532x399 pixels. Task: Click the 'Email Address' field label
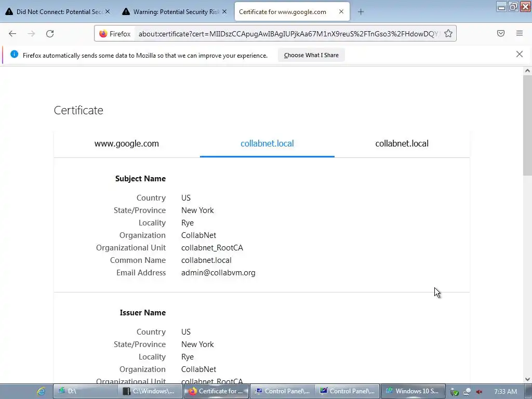tap(141, 273)
